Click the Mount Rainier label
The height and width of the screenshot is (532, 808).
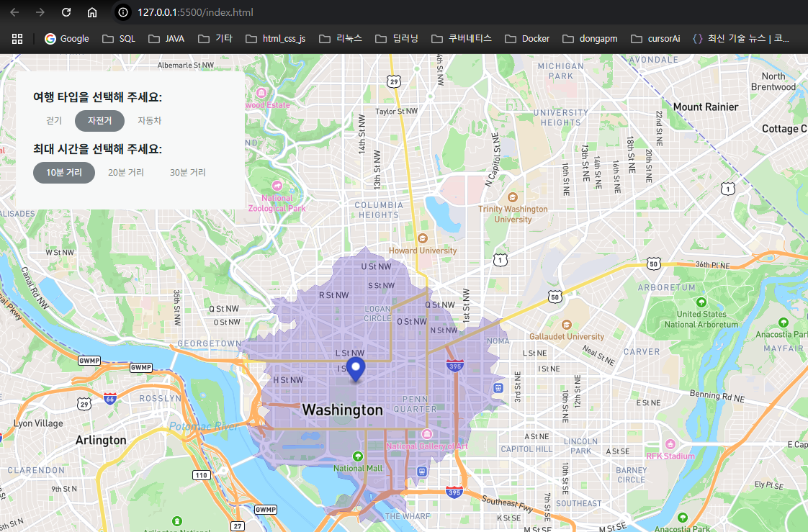[706, 107]
